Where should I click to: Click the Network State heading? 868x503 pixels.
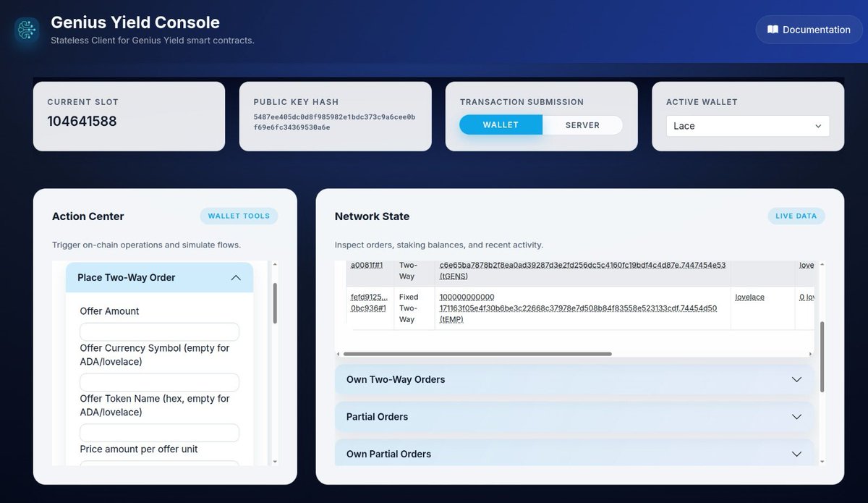pos(372,216)
